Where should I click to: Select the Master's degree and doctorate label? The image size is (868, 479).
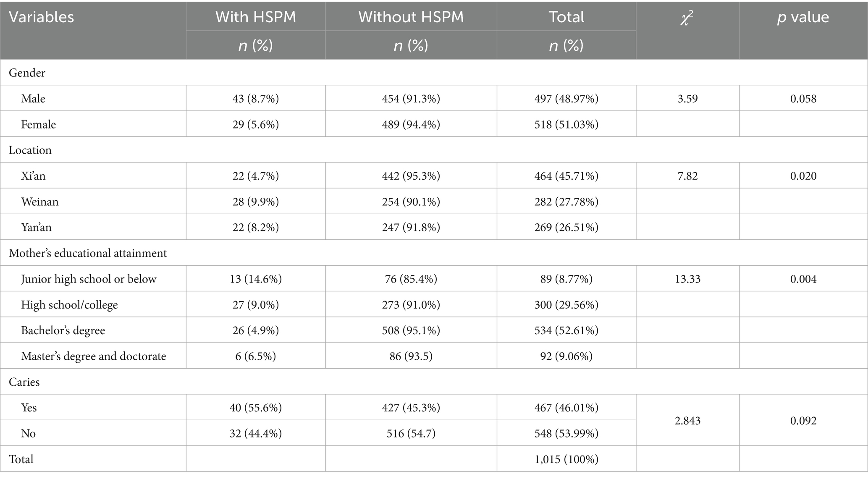(94, 356)
